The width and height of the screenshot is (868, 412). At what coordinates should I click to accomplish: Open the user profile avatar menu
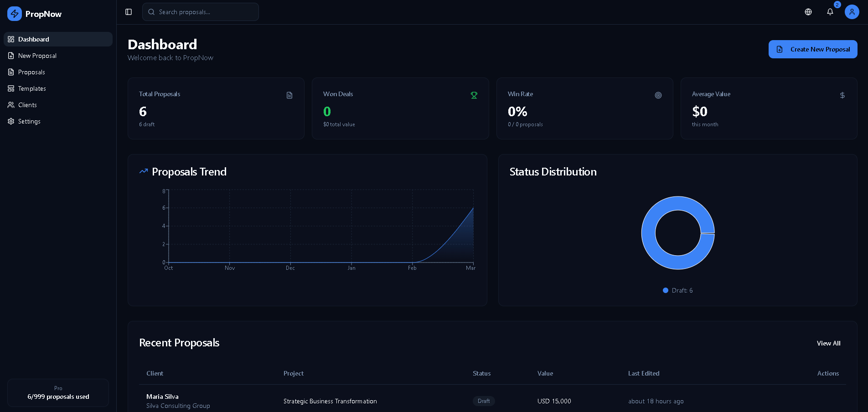pos(852,12)
